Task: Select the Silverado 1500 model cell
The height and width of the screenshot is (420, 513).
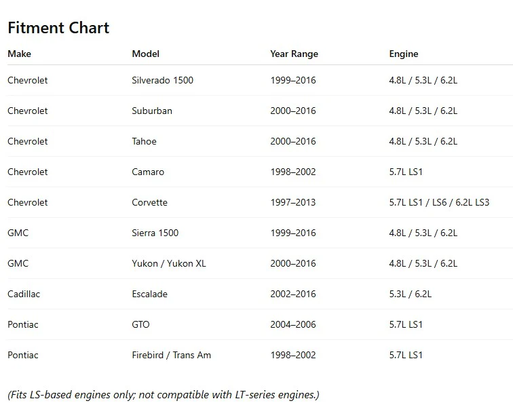Action: pos(163,80)
